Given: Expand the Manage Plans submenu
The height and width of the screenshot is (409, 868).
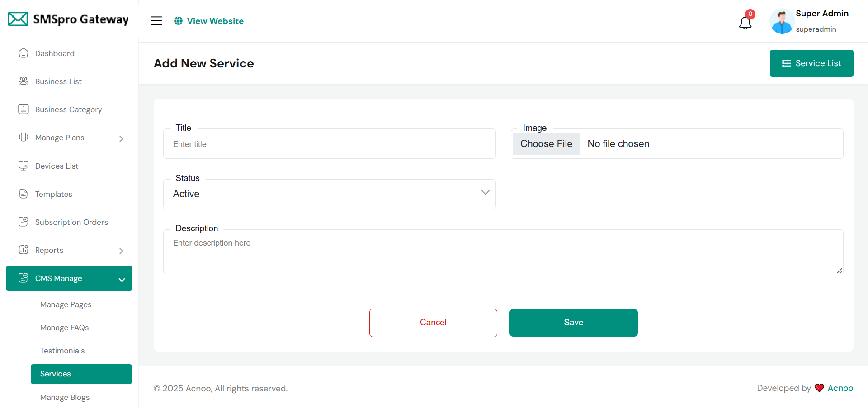Looking at the screenshot, I should (121, 138).
